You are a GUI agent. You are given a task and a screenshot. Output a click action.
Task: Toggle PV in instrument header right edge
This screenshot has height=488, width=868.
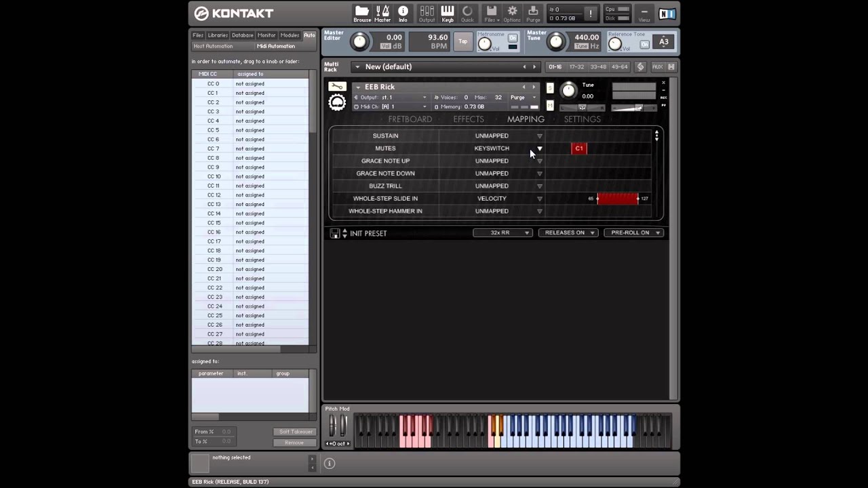(664, 105)
